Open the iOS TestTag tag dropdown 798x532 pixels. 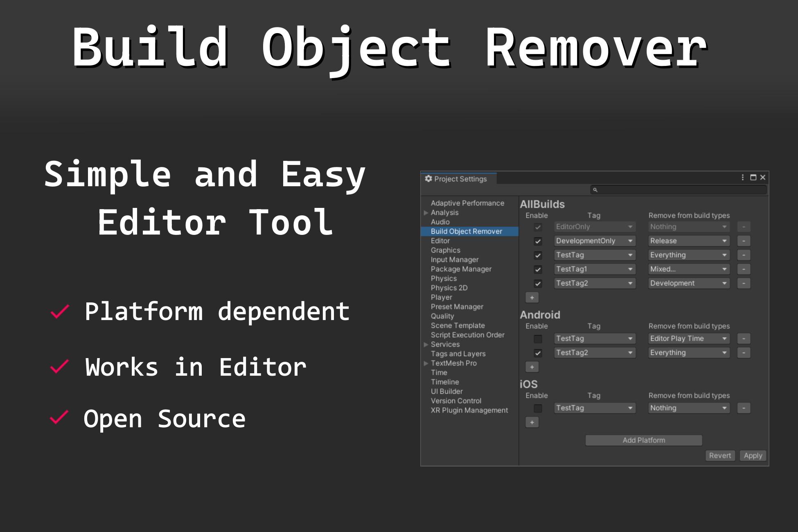click(x=595, y=408)
